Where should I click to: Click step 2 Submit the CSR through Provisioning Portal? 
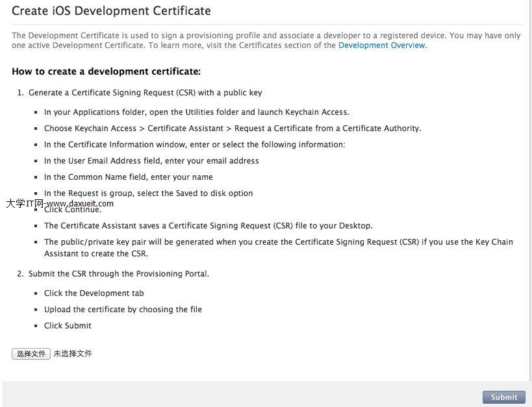tap(118, 274)
